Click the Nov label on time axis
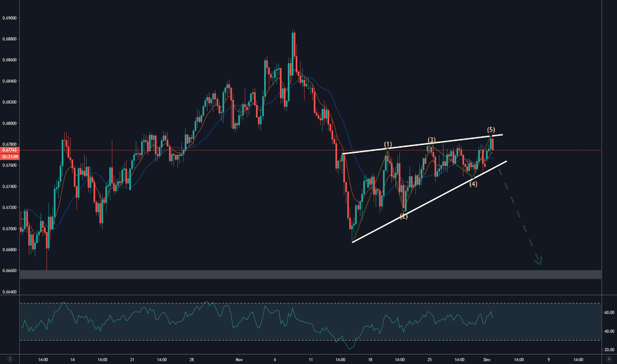 (240, 359)
